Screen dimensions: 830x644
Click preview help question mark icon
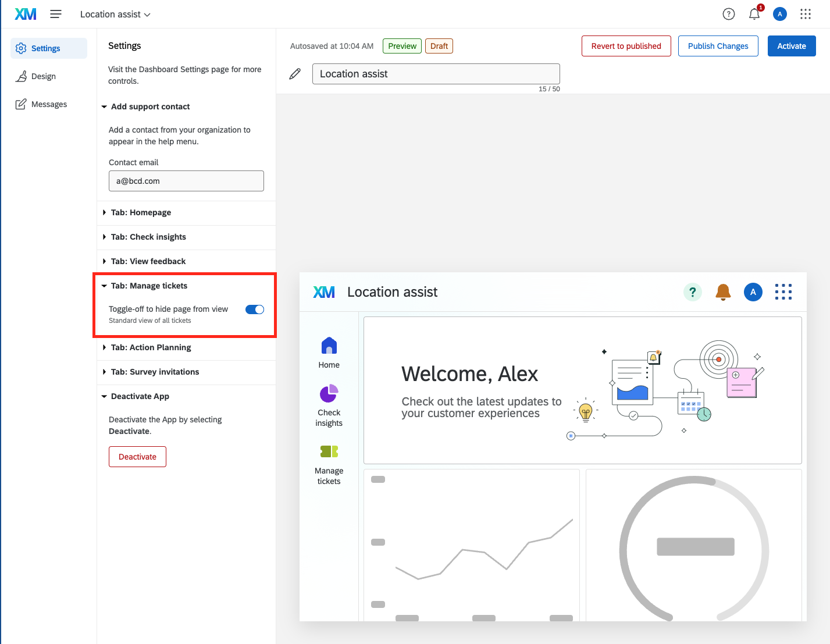click(693, 292)
